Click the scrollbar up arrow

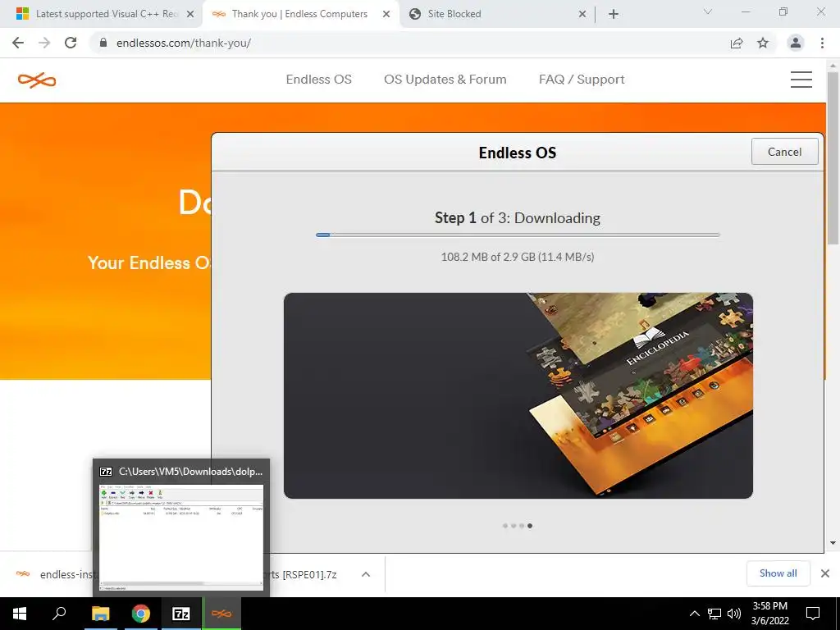[833, 66]
